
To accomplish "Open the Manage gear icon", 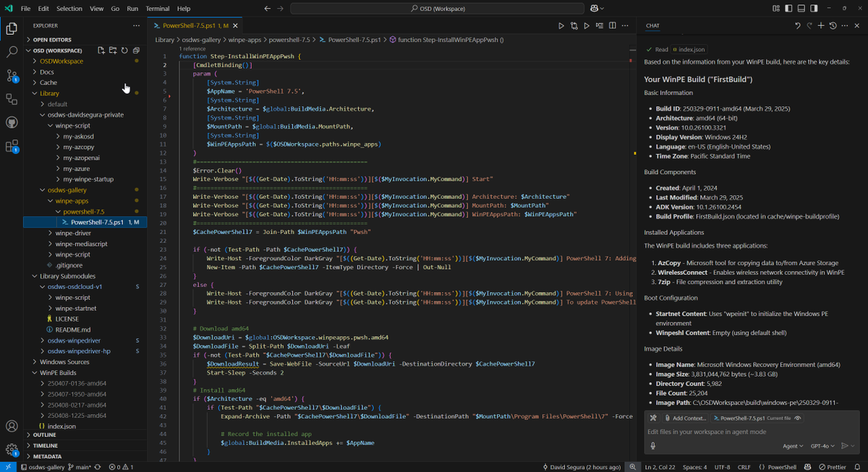I will pos(12,450).
